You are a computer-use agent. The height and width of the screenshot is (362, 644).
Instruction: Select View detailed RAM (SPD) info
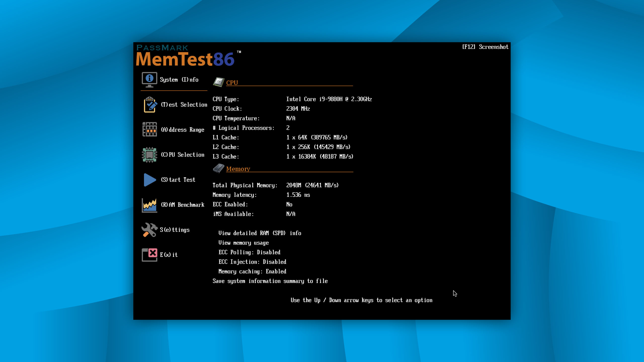pyautogui.click(x=260, y=233)
